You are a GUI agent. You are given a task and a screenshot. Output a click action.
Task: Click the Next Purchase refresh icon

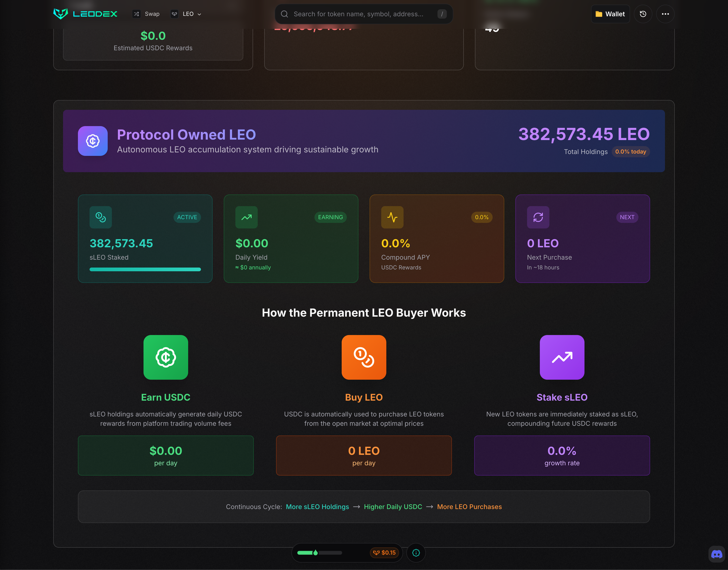pyautogui.click(x=538, y=217)
